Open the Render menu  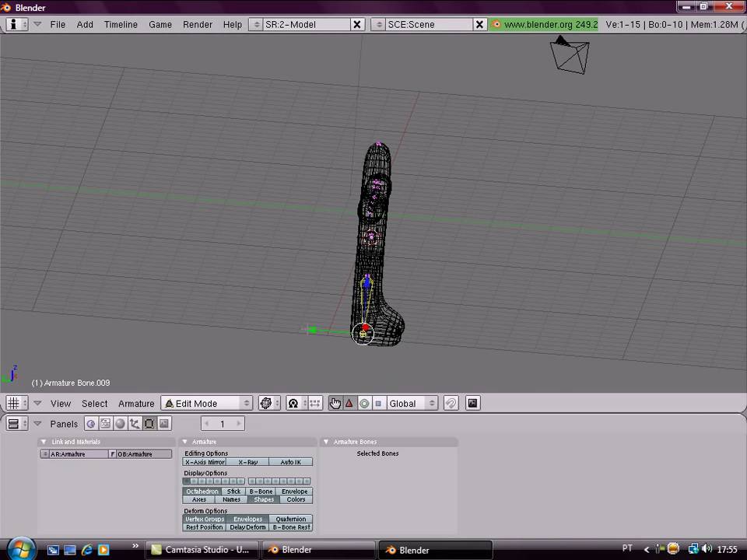pos(198,24)
